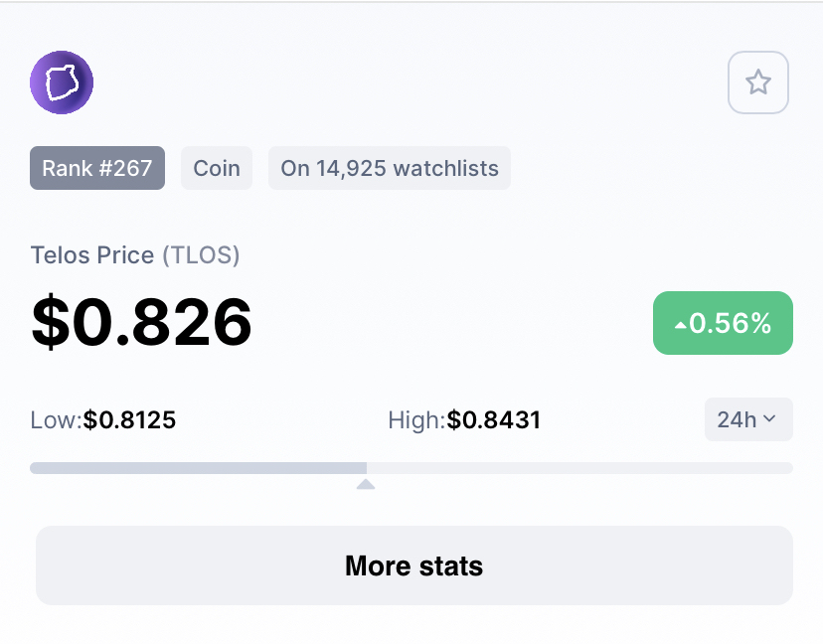
Task: Click the (TLOS) ticker symbol
Action: click(x=202, y=255)
